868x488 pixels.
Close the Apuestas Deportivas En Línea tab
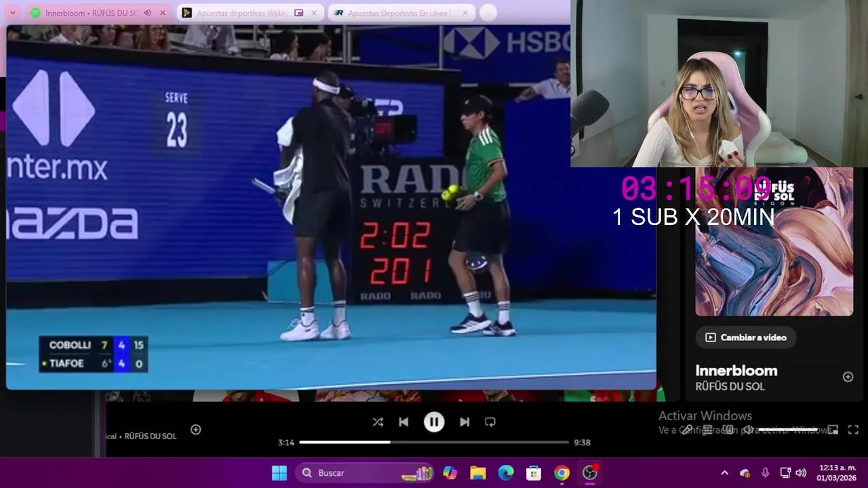pos(465,13)
